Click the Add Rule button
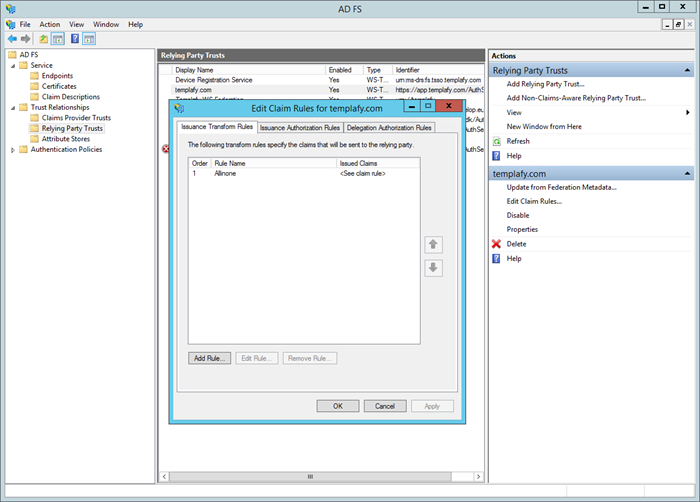Screen dimensions: 700x502 (209, 358)
